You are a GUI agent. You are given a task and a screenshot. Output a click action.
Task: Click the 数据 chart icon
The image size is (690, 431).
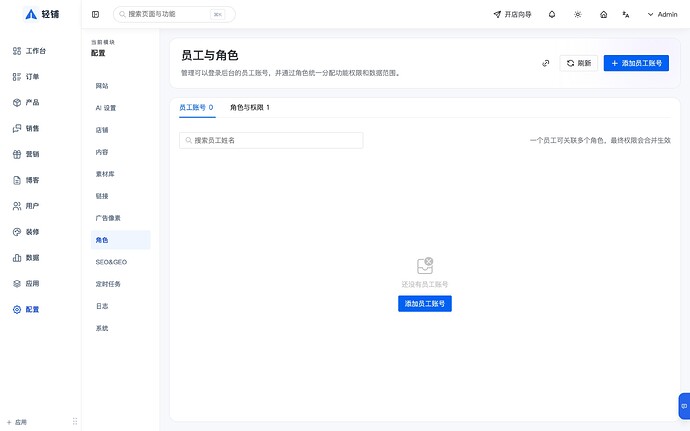coord(17,258)
